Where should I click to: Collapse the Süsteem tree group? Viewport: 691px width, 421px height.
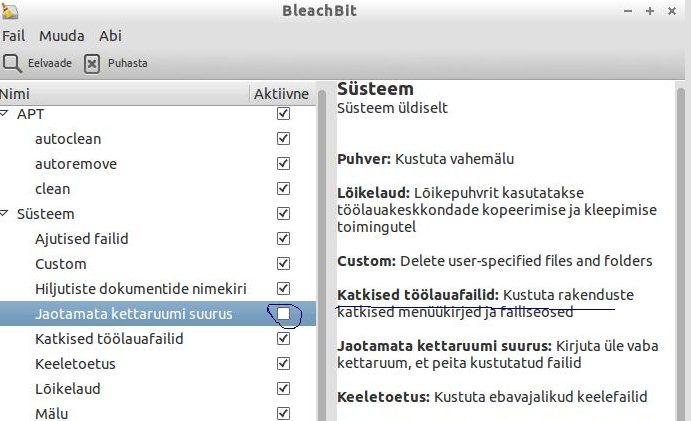pyautogui.click(x=5, y=214)
